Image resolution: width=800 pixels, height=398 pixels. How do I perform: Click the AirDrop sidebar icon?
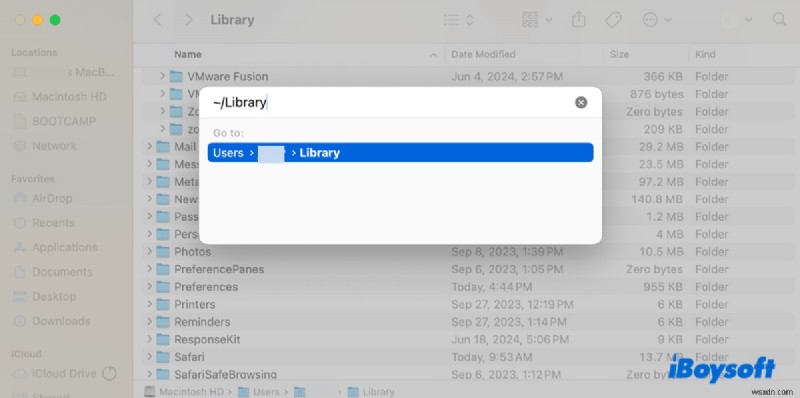tap(20, 198)
